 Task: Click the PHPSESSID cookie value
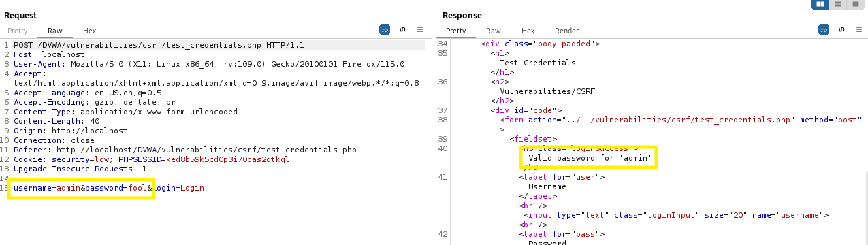click(x=227, y=159)
